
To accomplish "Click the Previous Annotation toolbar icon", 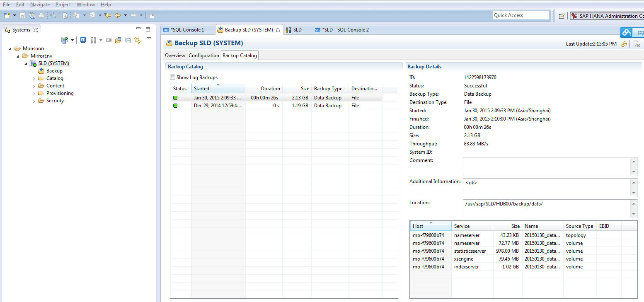I will click(x=92, y=15).
